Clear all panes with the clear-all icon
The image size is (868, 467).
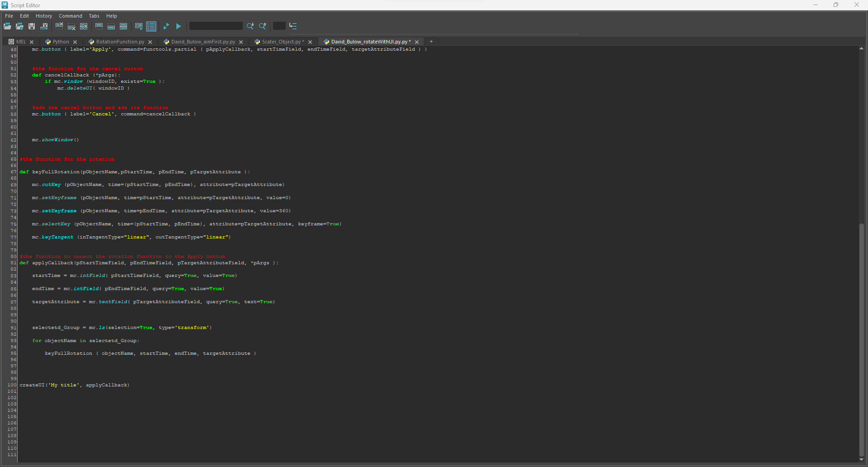[84, 26]
